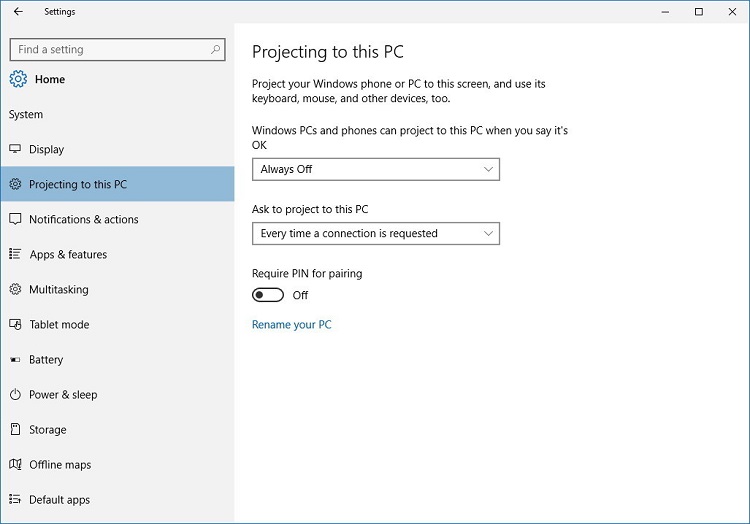The height and width of the screenshot is (524, 750).
Task: Open Display settings page
Action: pyautogui.click(x=118, y=149)
